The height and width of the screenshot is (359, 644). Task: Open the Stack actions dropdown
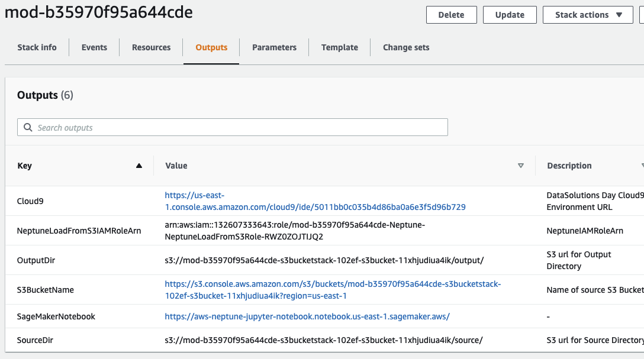coord(587,15)
